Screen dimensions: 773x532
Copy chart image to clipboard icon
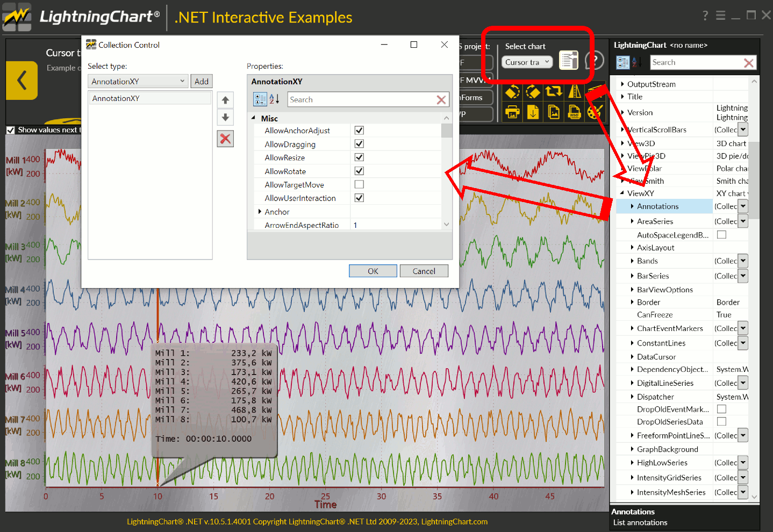[x=554, y=112]
